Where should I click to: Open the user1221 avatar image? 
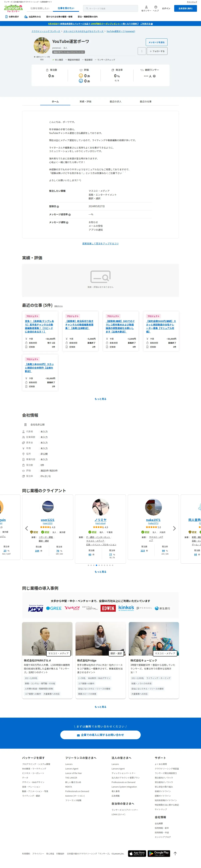pos(48,507)
